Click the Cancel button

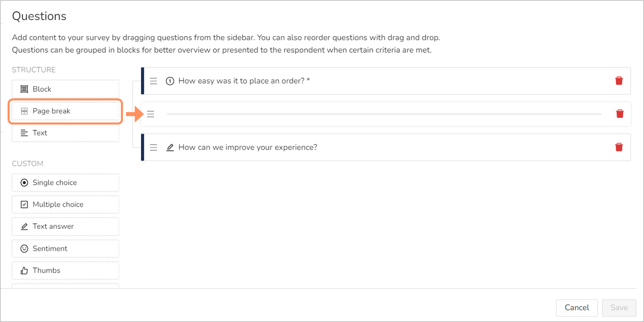click(577, 308)
